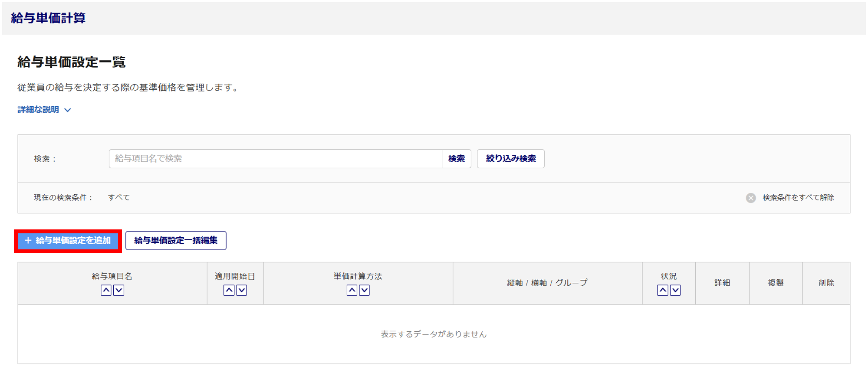This screenshot has width=868, height=376.
Task: Focus the 給与項目名で検索 input field
Action: 275,159
